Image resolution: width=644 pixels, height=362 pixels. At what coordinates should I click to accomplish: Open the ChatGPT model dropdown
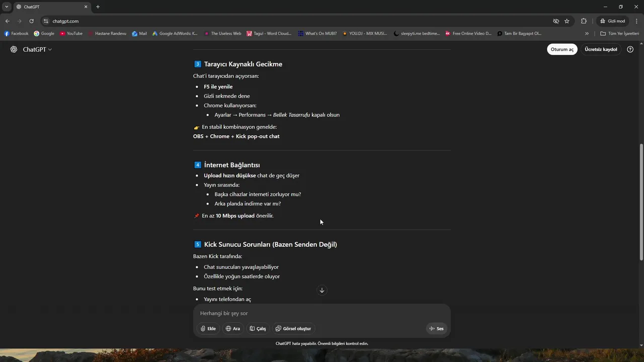click(37, 49)
